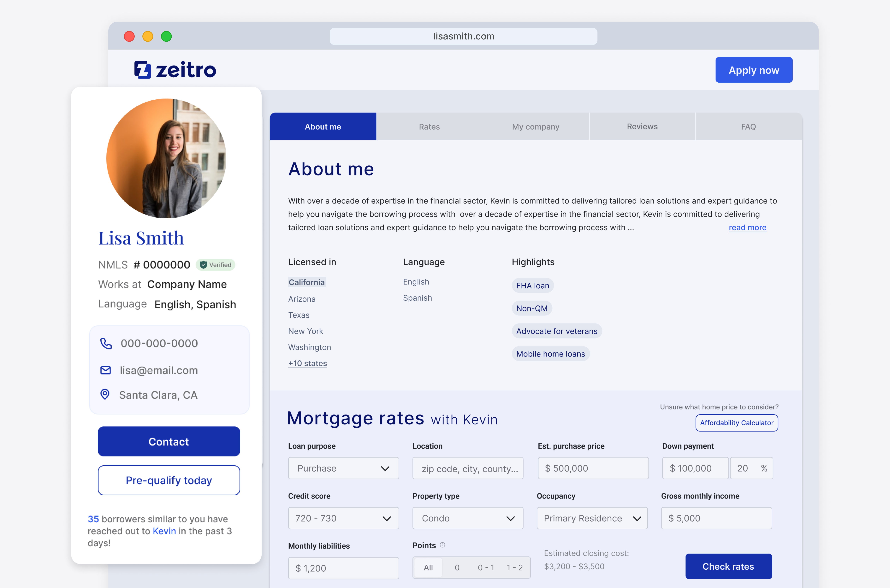Click the Location zip code field
890x588 pixels.
click(x=468, y=468)
